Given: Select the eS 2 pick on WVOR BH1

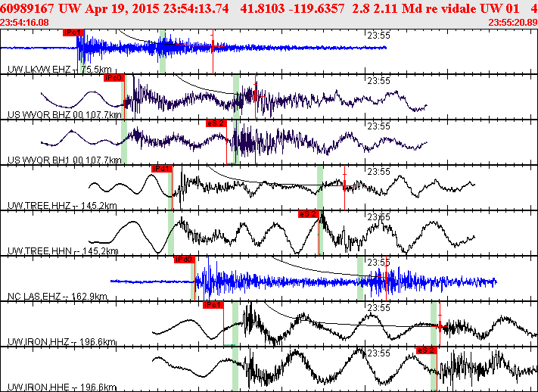Looking at the screenshot, I should click(x=216, y=123).
